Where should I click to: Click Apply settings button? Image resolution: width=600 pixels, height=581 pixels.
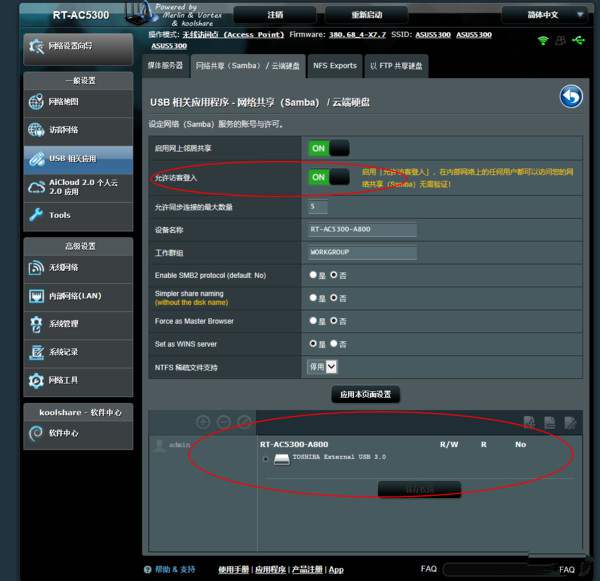pyautogui.click(x=365, y=394)
